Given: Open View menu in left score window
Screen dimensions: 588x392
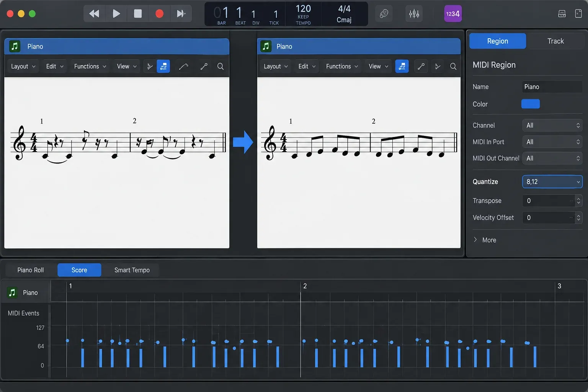Looking at the screenshot, I should (126, 66).
